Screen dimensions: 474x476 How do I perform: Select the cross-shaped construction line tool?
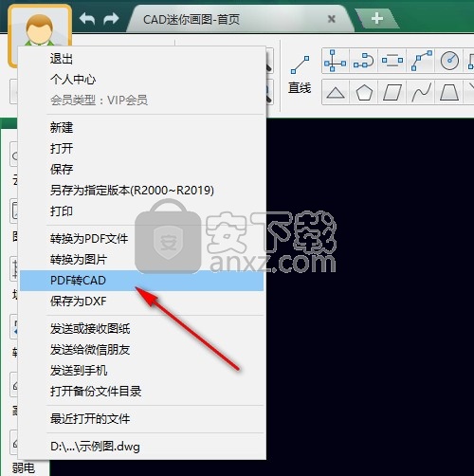click(335, 61)
